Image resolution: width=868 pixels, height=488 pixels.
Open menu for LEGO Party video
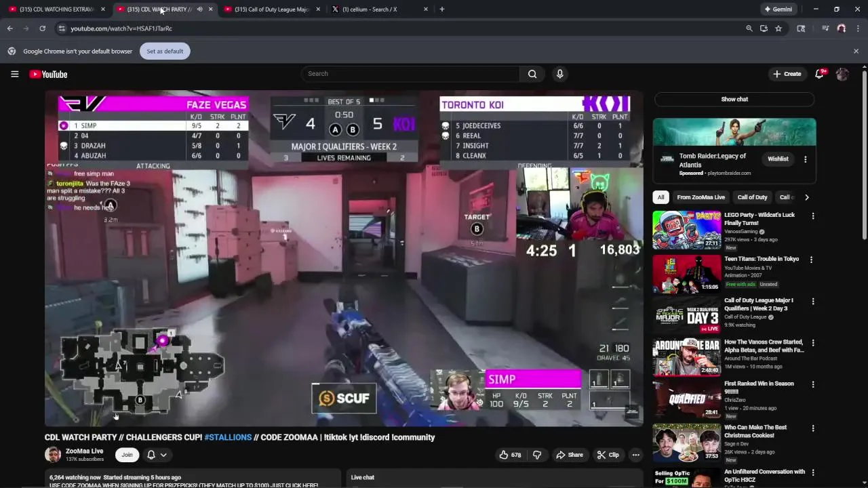pos(812,216)
